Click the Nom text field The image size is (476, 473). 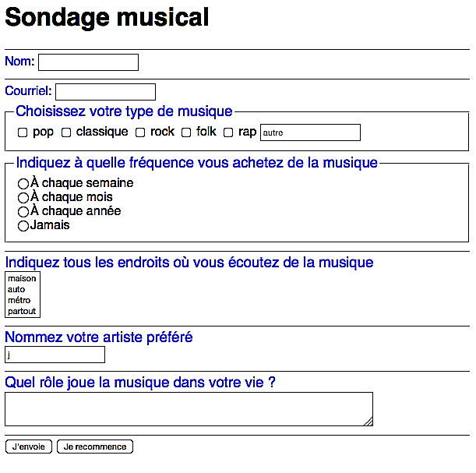[88, 62]
